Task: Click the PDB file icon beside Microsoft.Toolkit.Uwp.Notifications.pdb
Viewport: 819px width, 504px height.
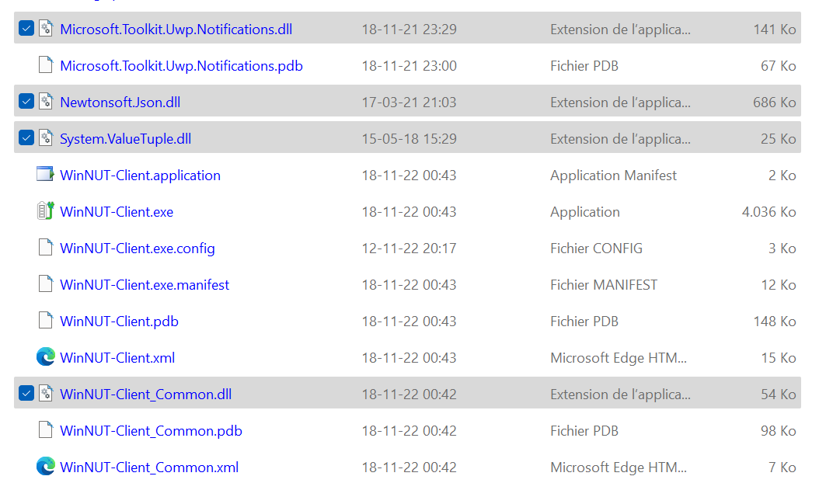Action: click(x=45, y=65)
